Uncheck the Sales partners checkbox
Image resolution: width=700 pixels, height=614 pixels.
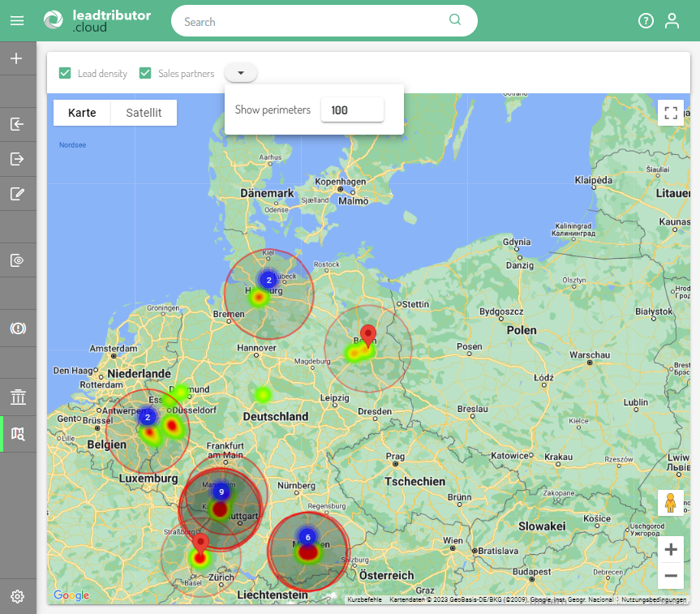pyautogui.click(x=146, y=73)
